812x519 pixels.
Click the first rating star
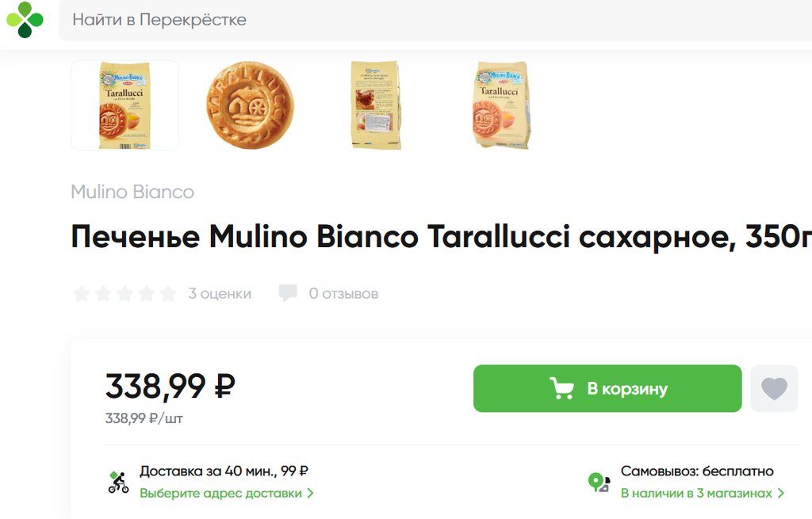coord(81,294)
